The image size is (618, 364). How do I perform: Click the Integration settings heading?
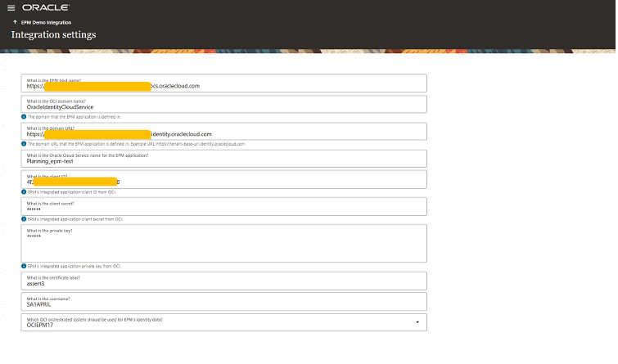tap(53, 34)
